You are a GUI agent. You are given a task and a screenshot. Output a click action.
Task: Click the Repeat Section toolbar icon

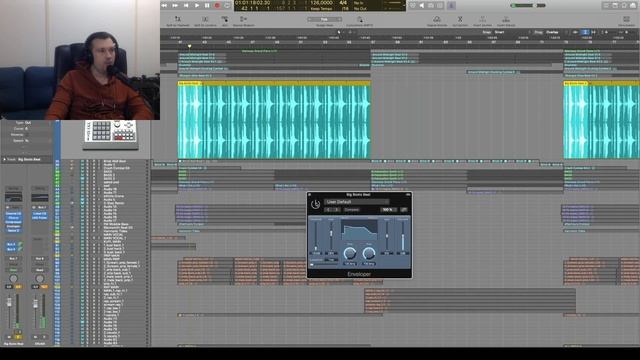tap(437, 20)
